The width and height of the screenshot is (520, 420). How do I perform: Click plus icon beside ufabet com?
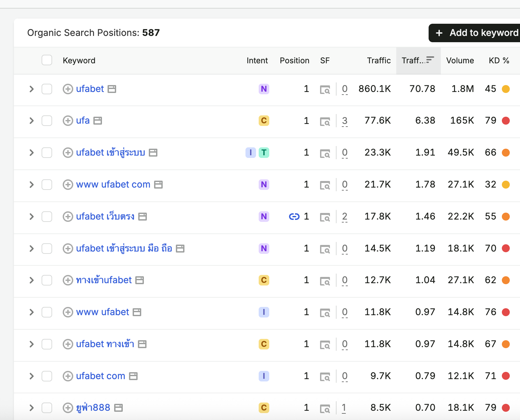click(68, 376)
